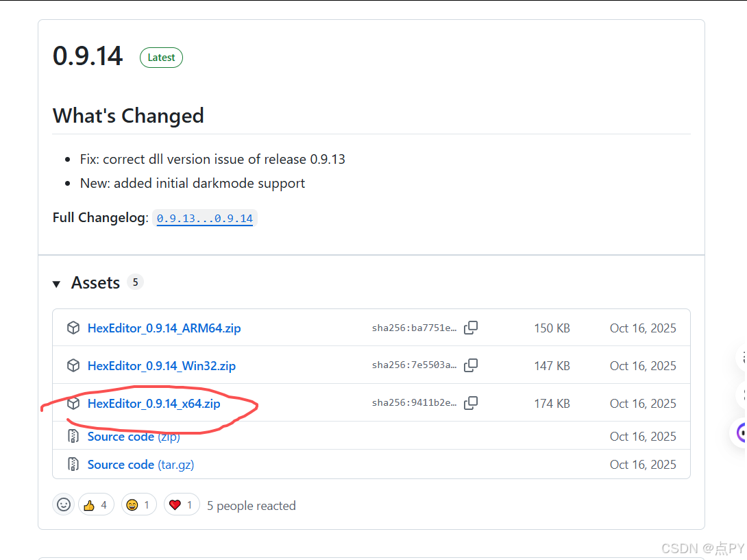Select sha256:ba7751e… hash text
The height and width of the screenshot is (560, 747).
(414, 328)
